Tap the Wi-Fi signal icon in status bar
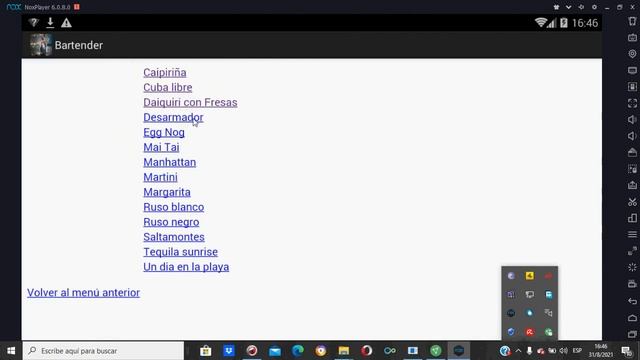 pyautogui.click(x=540, y=22)
